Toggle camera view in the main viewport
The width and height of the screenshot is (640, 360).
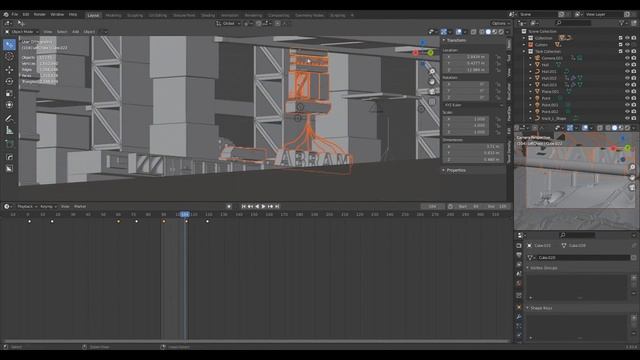tap(432, 91)
